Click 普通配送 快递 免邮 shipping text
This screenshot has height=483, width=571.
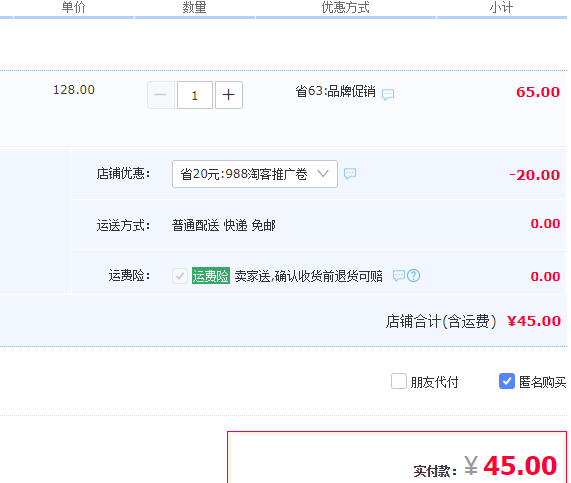(224, 225)
